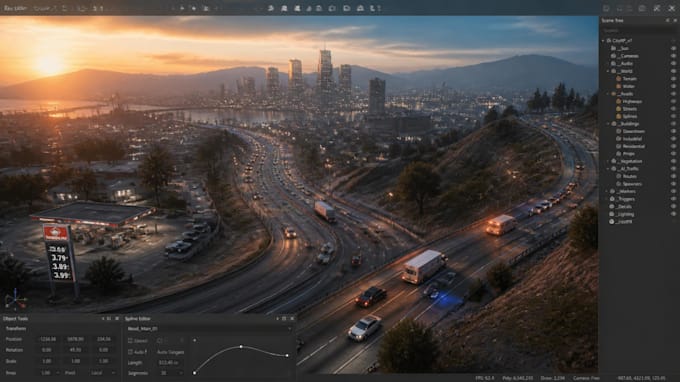Toggle visibility of Water
The image size is (680, 382).
673,86
